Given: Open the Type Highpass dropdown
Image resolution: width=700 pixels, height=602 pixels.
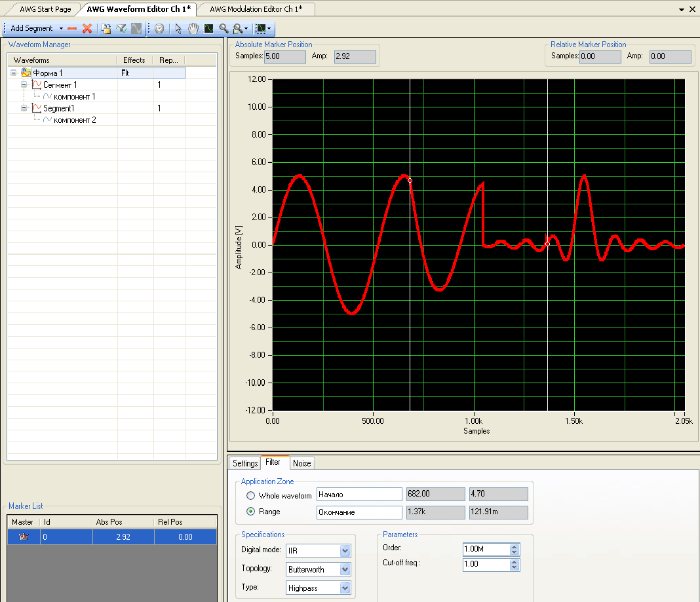Looking at the screenshot, I should [345, 588].
